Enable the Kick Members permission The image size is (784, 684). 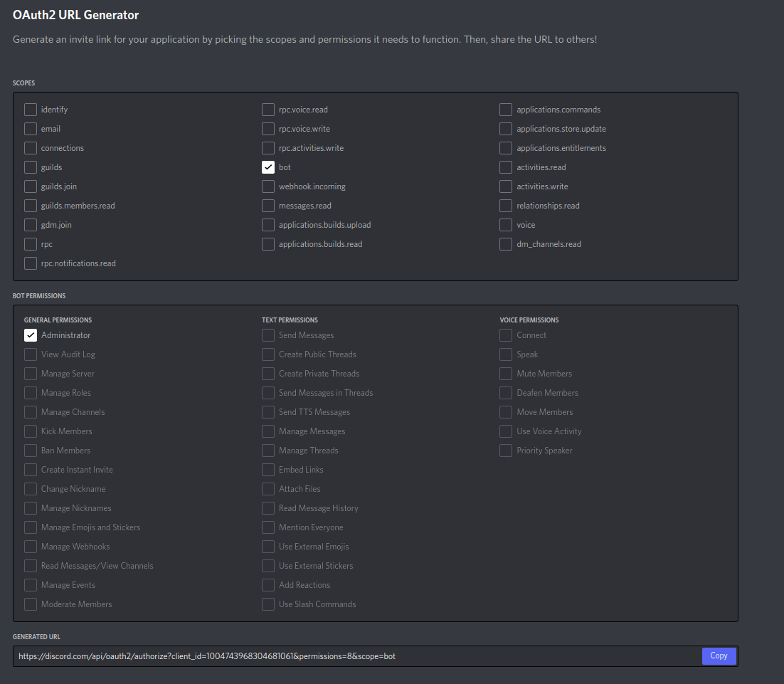(x=30, y=431)
